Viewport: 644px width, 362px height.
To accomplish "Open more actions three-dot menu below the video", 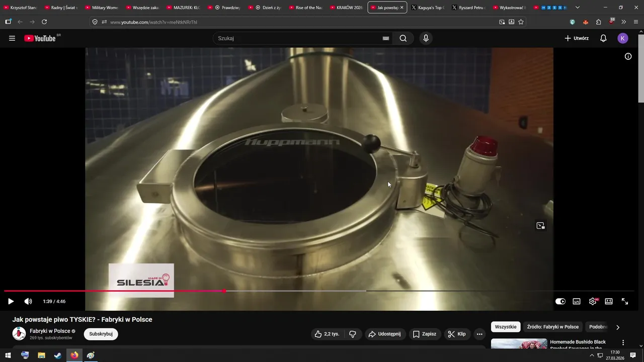I will tap(479, 334).
